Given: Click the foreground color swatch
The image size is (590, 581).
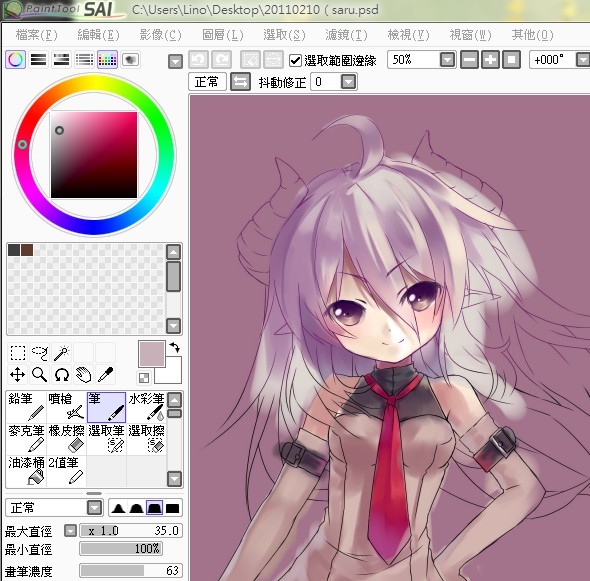Looking at the screenshot, I should tap(152, 354).
